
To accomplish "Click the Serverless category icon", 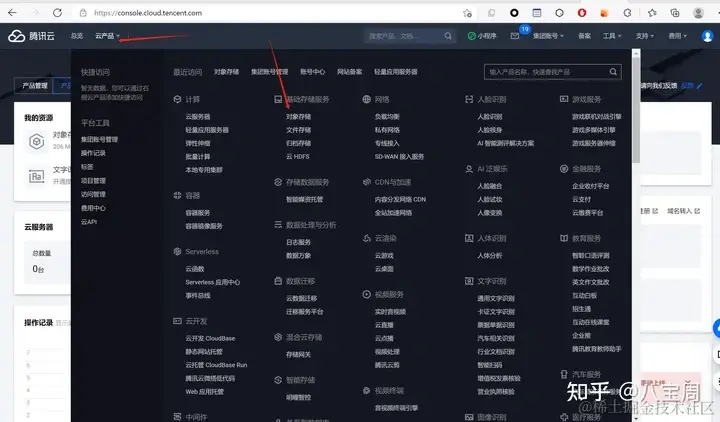I will pos(177,251).
